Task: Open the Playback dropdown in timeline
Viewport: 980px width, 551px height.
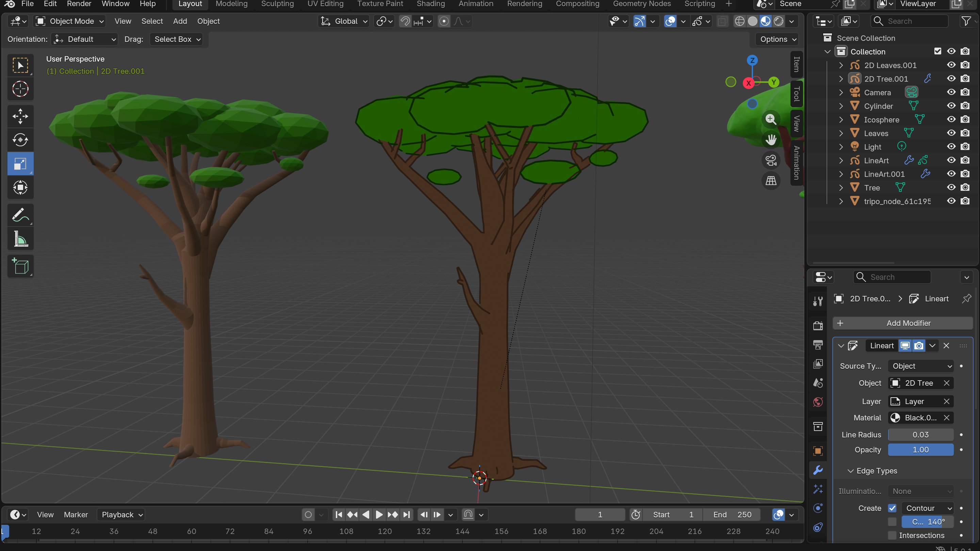Action: tap(121, 515)
